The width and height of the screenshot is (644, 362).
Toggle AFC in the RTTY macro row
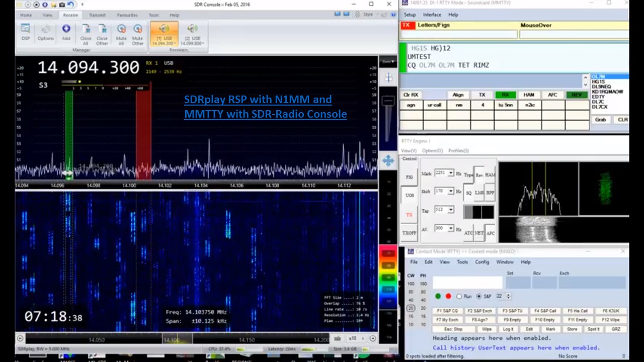click(553, 95)
